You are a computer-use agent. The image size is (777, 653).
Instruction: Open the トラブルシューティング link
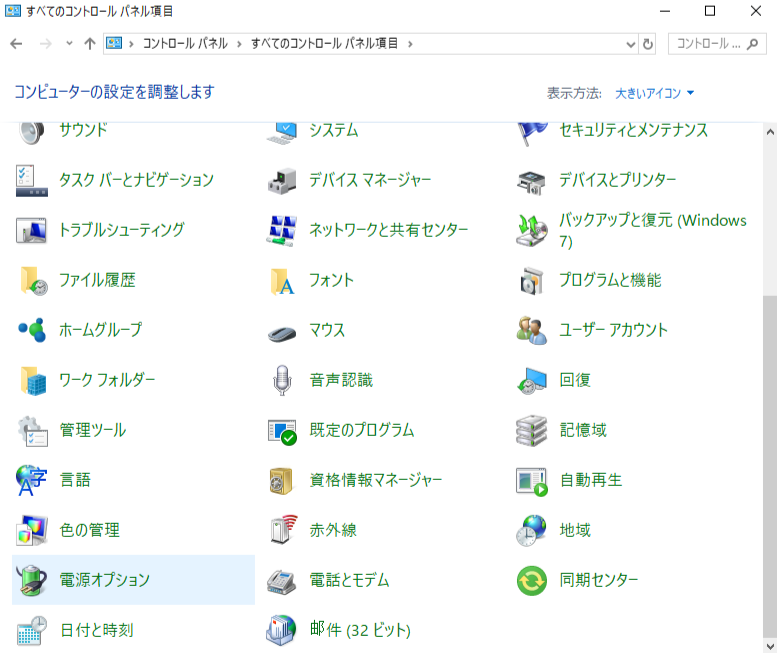coord(122,230)
